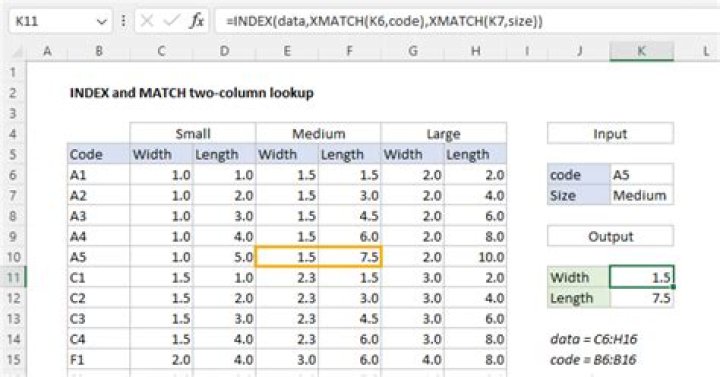Click the 'Small' group header cell

coord(193,134)
